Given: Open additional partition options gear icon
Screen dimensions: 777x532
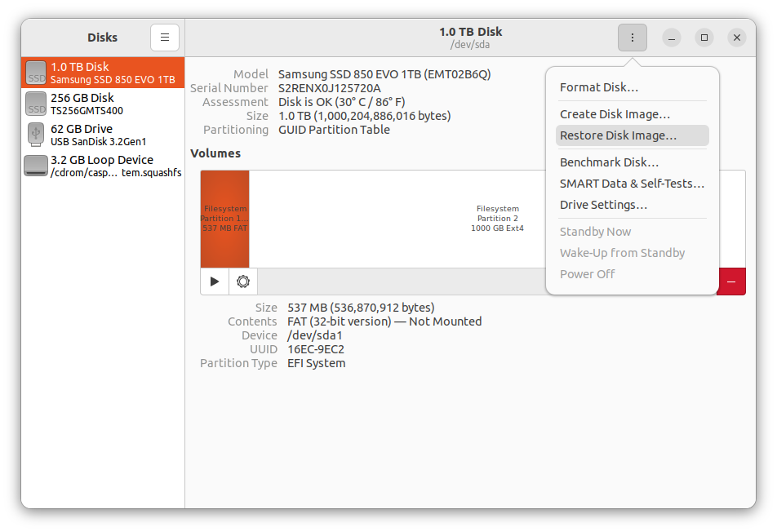Looking at the screenshot, I should (x=242, y=282).
